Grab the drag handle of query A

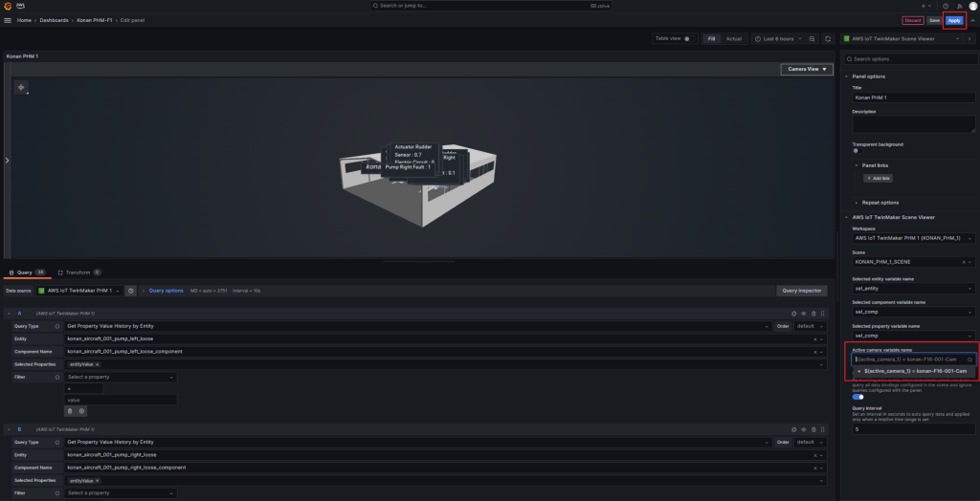tap(822, 313)
